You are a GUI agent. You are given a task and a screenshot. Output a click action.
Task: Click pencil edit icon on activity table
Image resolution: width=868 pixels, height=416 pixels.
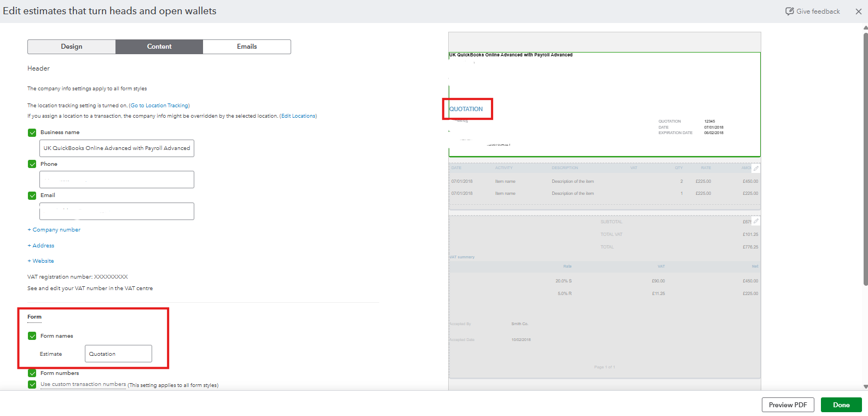756,169
